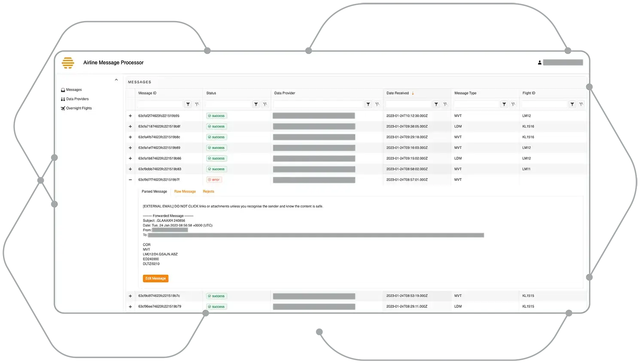The image size is (644, 364).
Task: Clear the Status column filter icon
Action: point(265,104)
